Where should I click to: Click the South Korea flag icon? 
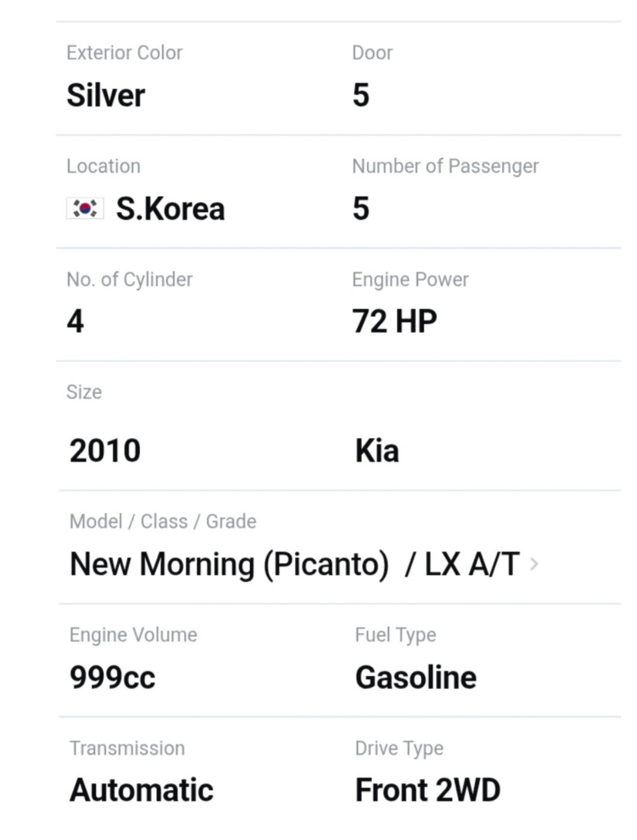(x=85, y=208)
